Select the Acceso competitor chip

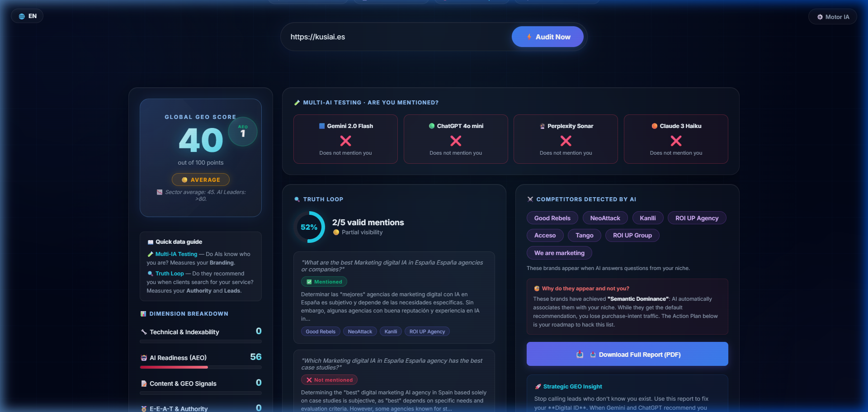[545, 235]
